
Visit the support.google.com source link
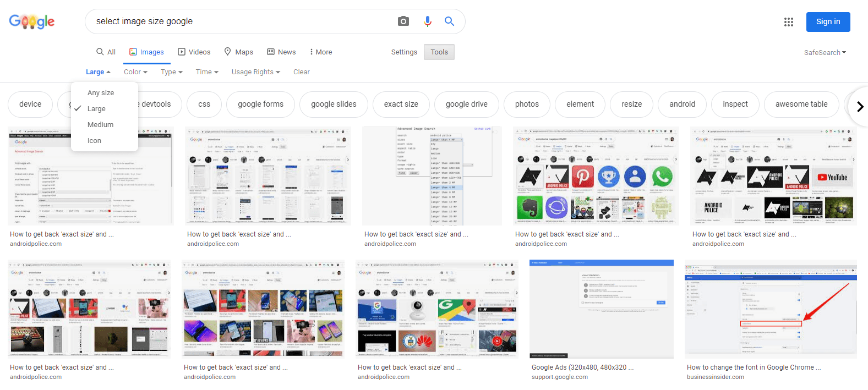(x=560, y=377)
